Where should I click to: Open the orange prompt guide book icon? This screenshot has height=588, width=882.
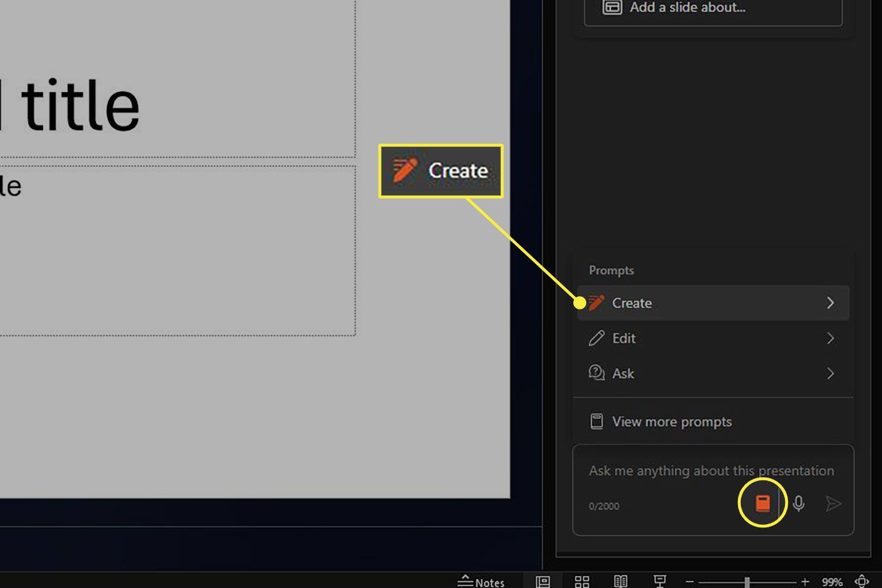pos(763,503)
